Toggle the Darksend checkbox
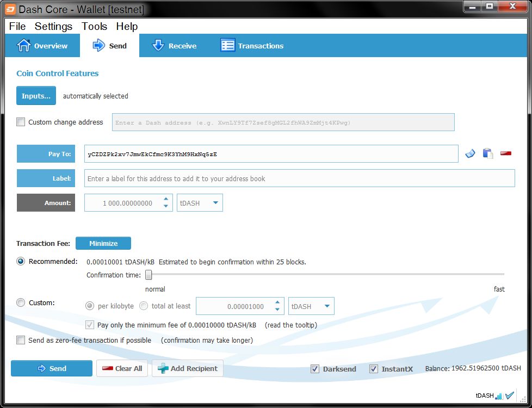532x408 pixels. click(315, 369)
